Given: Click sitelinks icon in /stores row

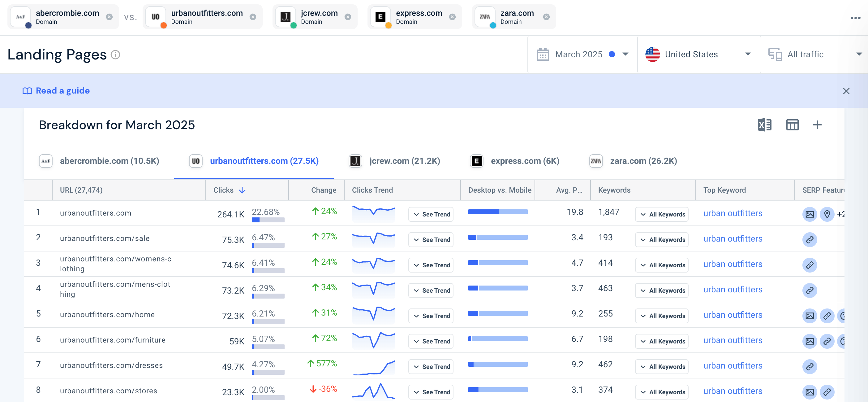Looking at the screenshot, I should pos(827,392).
